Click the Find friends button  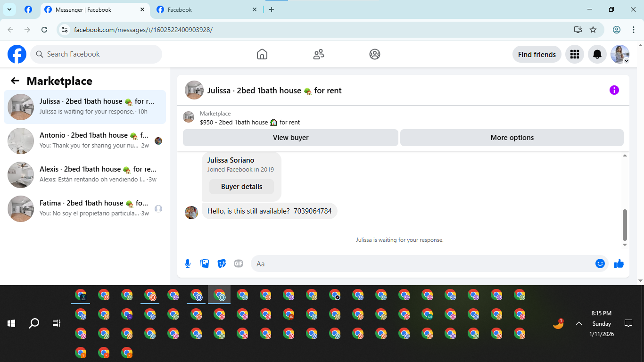537,54
